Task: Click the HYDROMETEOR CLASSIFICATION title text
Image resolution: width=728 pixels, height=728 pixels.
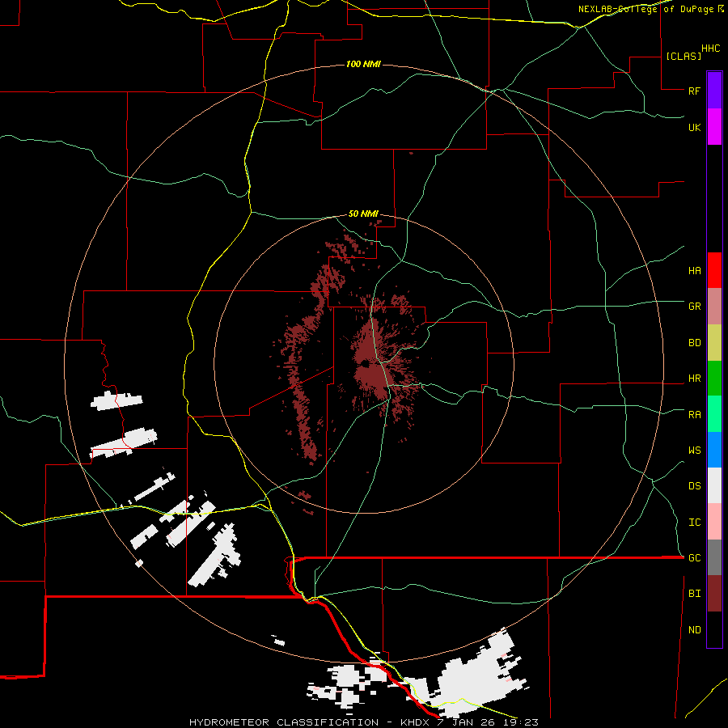Action: tap(284, 722)
